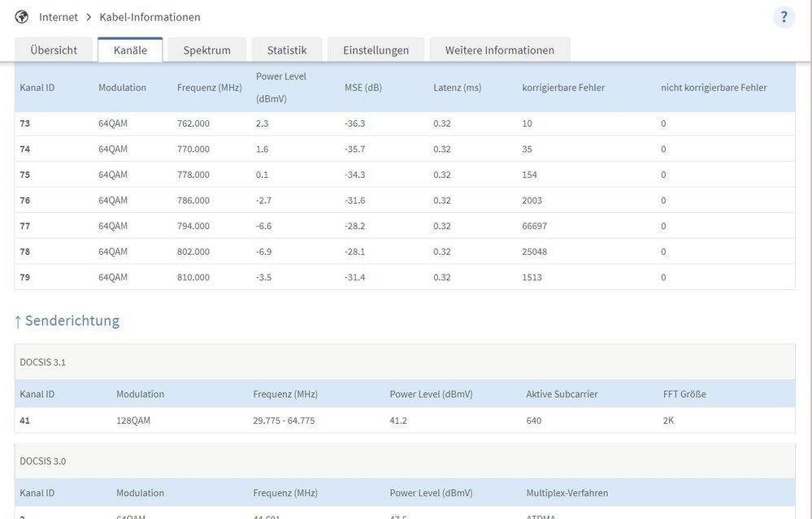Click the nicht korrigierbare Fehler header

point(714,88)
